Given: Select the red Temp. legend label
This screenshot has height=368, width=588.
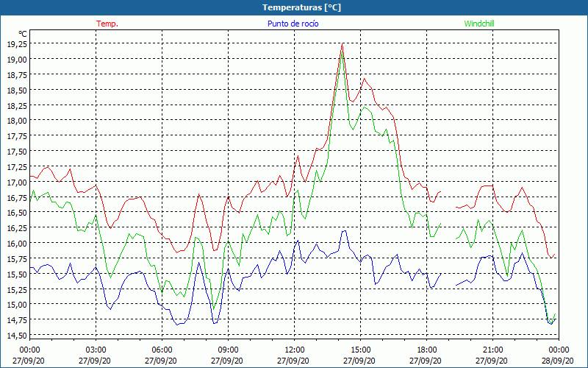Looking at the screenshot, I should [x=107, y=24].
